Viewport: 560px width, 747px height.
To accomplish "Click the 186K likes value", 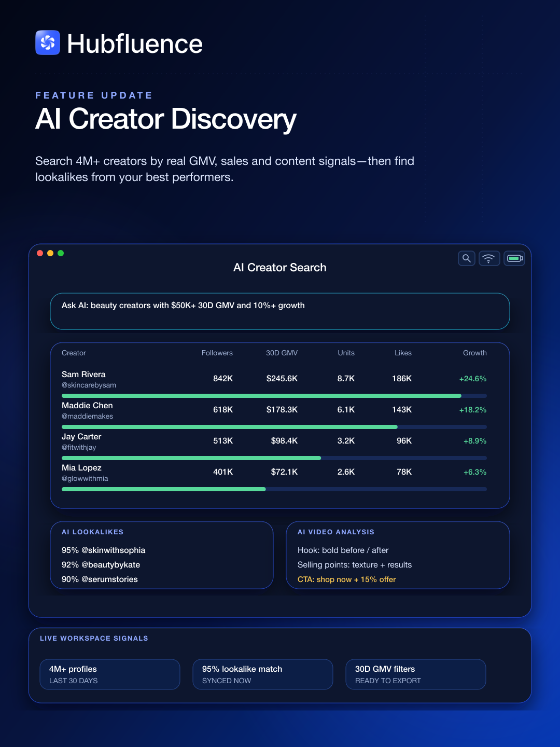I will (x=402, y=379).
